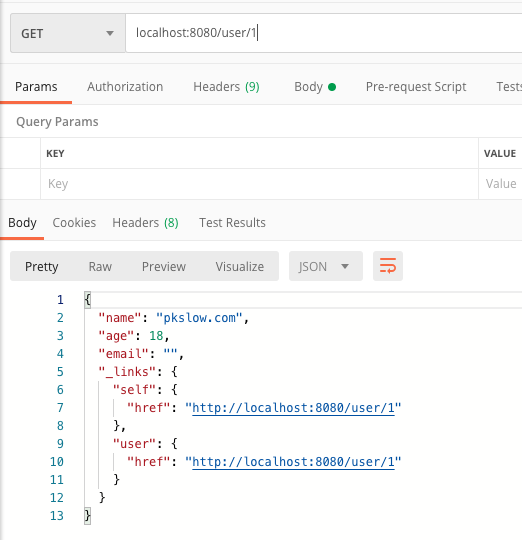Open the request Headers (9) tab
Viewport: 522px width, 540px height.
pyautogui.click(x=226, y=86)
